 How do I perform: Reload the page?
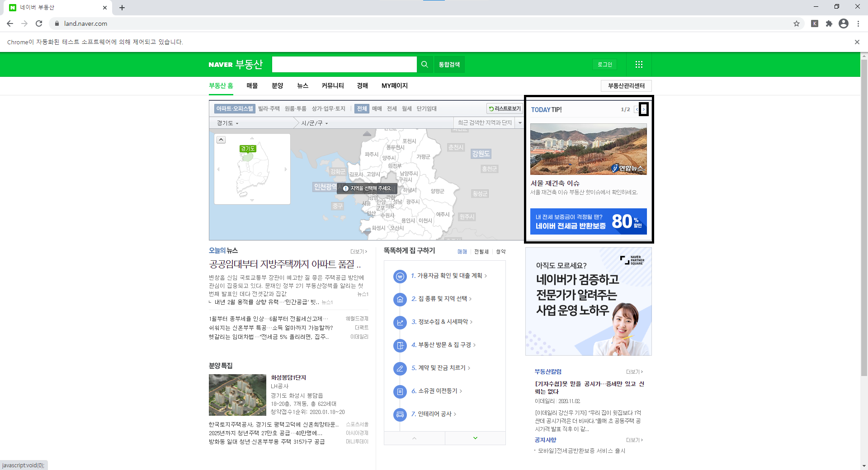[x=39, y=23]
